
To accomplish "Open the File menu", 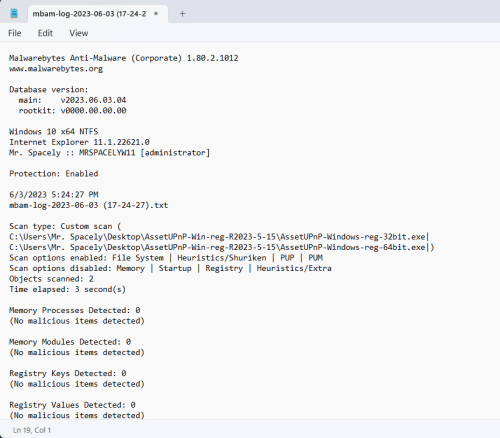I will [15, 33].
